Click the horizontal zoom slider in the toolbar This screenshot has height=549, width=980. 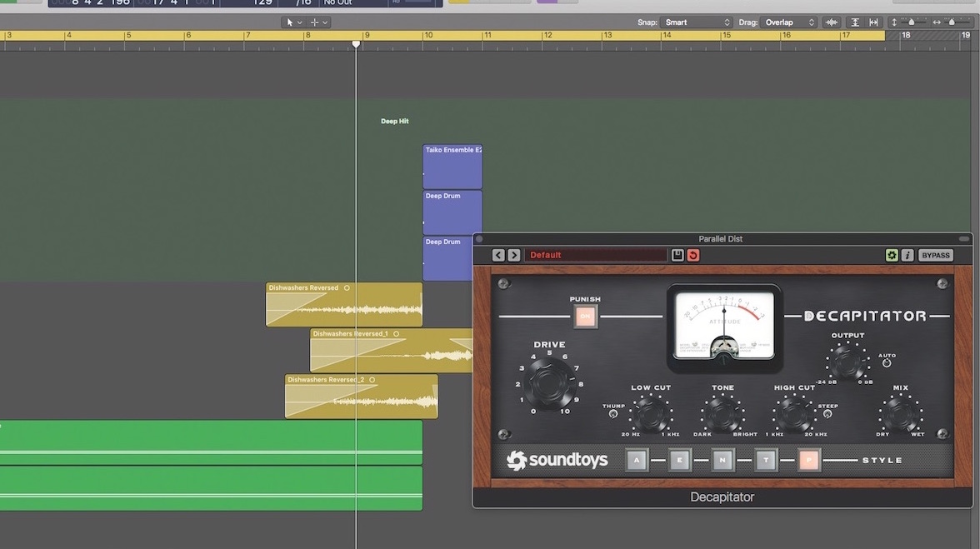point(952,22)
